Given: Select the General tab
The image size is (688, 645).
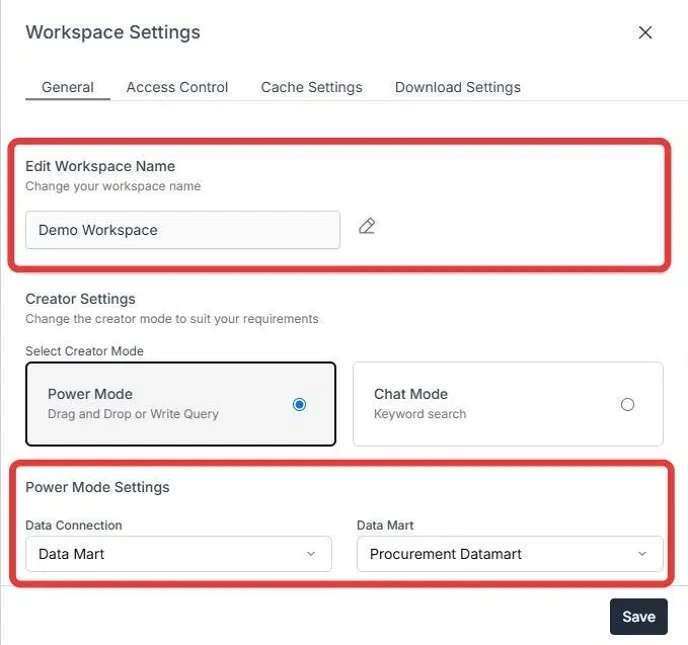Looking at the screenshot, I should click(68, 87).
